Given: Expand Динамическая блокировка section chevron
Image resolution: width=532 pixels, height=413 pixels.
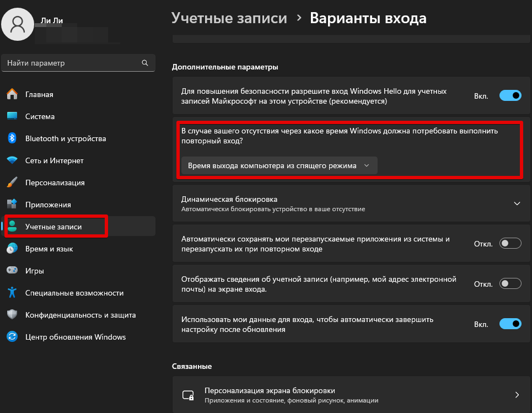Looking at the screenshot, I should coord(517,203).
